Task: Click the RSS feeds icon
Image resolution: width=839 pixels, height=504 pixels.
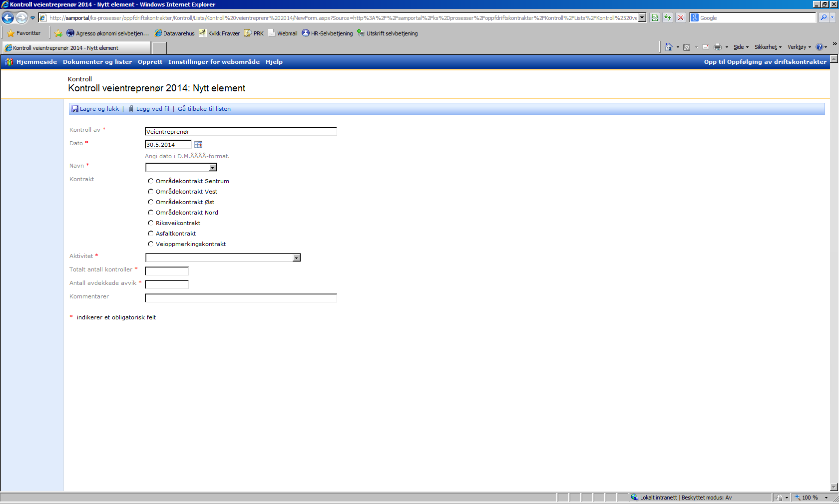Action: coord(687,47)
